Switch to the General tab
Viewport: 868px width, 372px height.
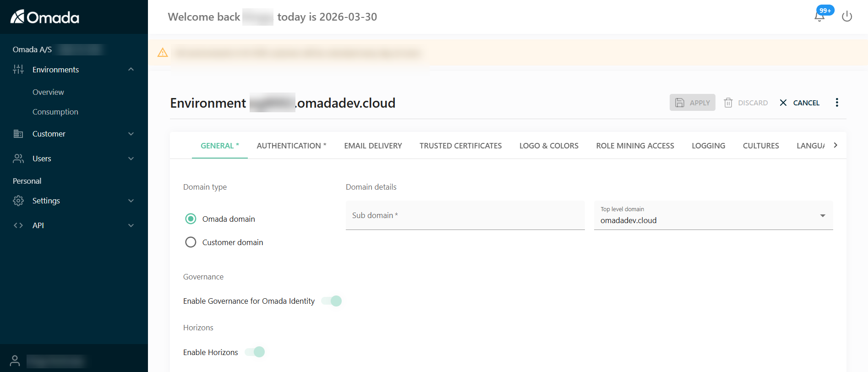click(220, 146)
